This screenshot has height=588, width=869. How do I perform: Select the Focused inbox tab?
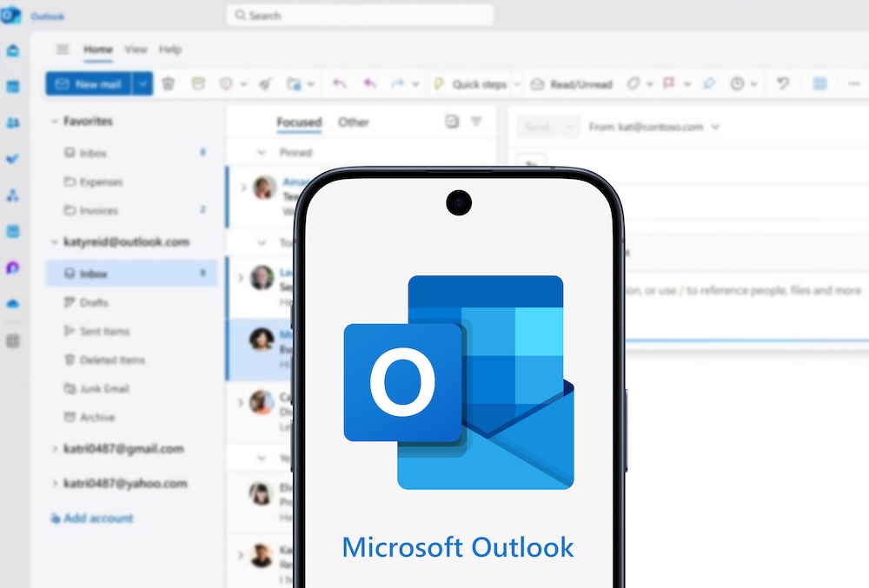(x=299, y=122)
